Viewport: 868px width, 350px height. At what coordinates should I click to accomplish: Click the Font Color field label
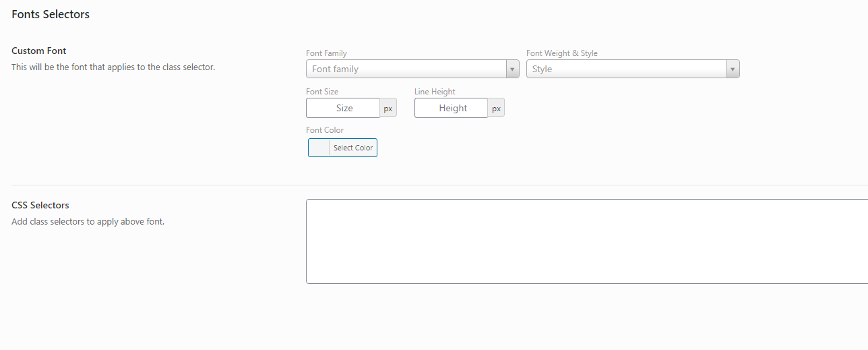click(x=325, y=130)
